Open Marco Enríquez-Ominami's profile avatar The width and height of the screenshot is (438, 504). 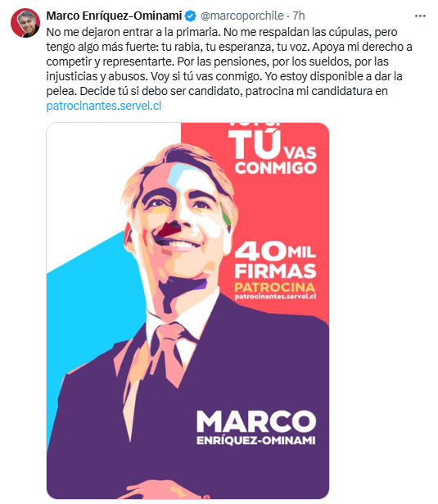[25, 23]
